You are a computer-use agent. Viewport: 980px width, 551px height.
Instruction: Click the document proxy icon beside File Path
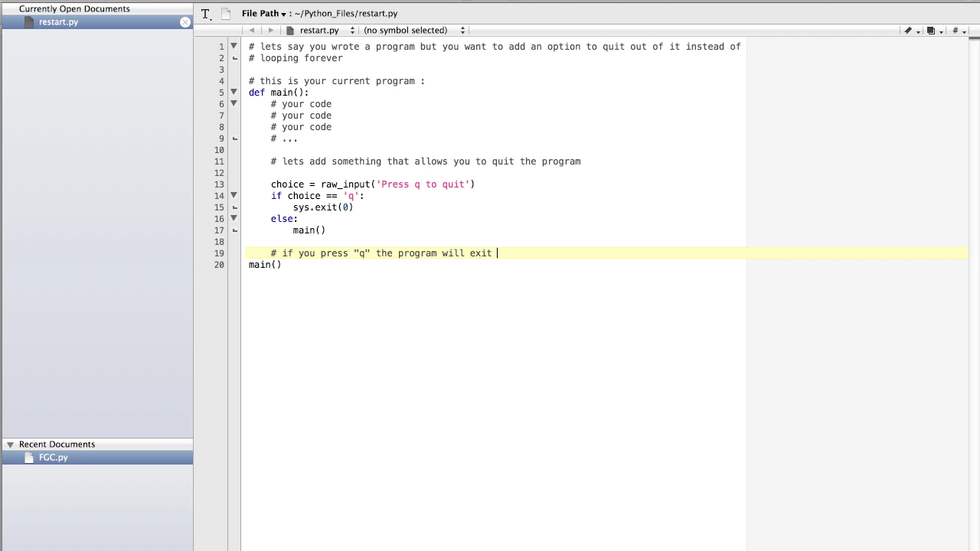coord(226,14)
